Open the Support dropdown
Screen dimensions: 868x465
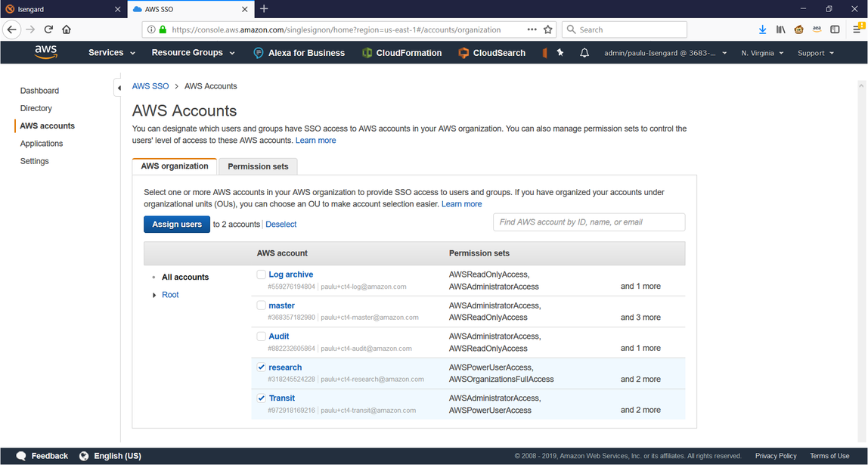click(x=815, y=53)
